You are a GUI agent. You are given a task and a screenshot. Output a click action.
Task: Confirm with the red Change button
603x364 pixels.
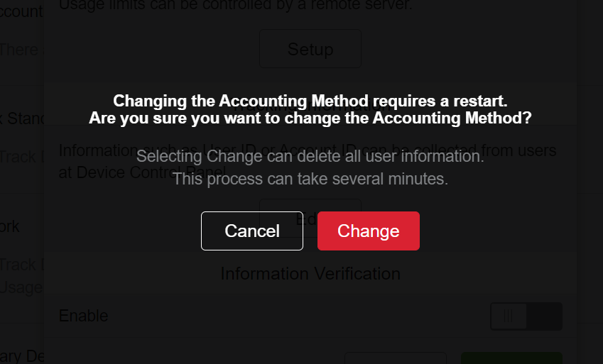[369, 231]
